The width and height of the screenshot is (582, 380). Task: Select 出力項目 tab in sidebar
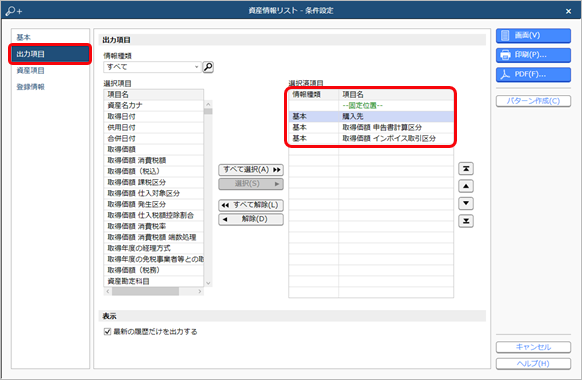(x=50, y=54)
